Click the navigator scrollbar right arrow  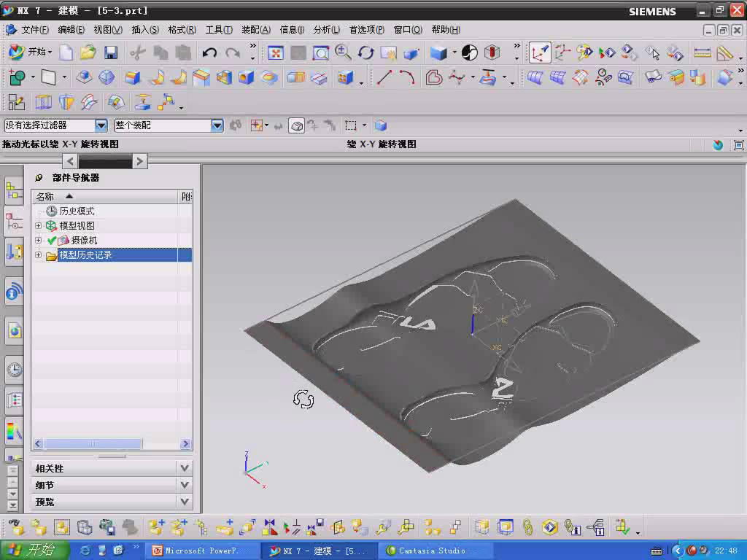185,444
